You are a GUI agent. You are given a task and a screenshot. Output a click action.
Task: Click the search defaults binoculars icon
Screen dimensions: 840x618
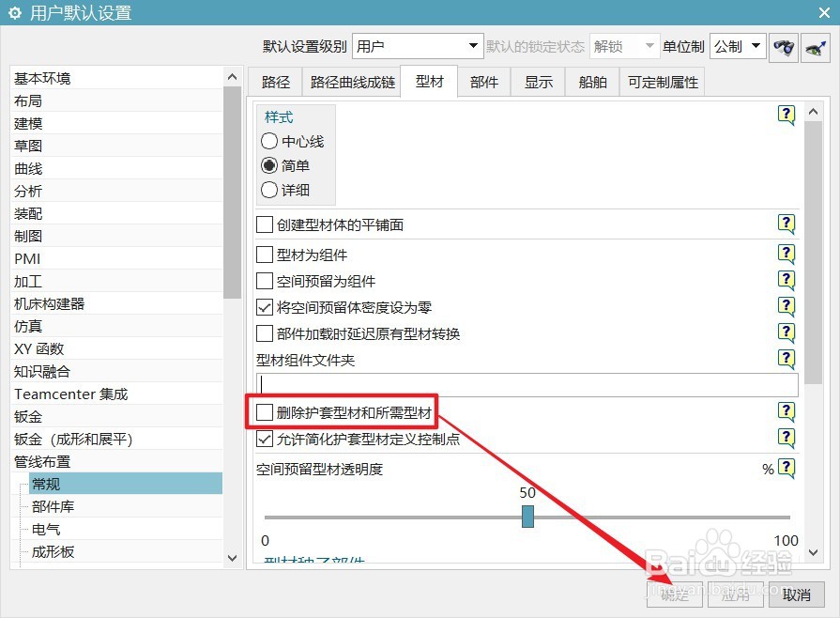pos(784,47)
